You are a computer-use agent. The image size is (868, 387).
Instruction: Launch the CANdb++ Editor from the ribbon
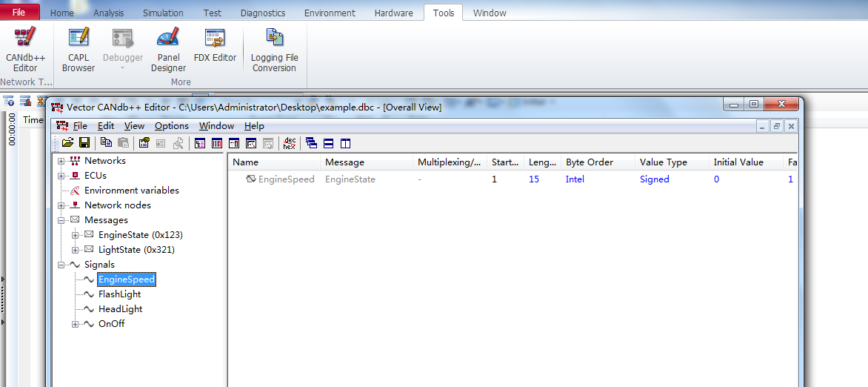(25, 50)
